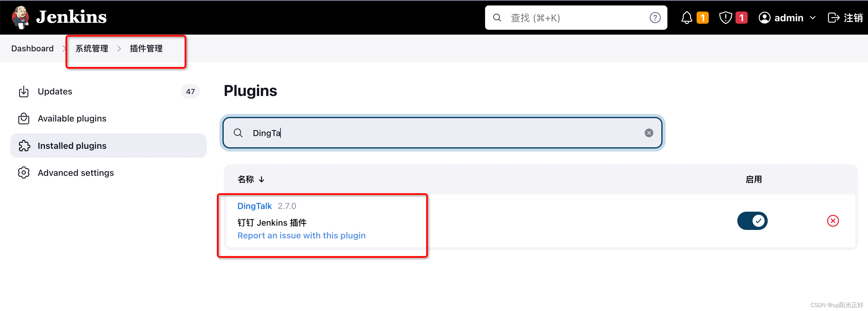Click the logout arrow icon

pyautogui.click(x=834, y=18)
